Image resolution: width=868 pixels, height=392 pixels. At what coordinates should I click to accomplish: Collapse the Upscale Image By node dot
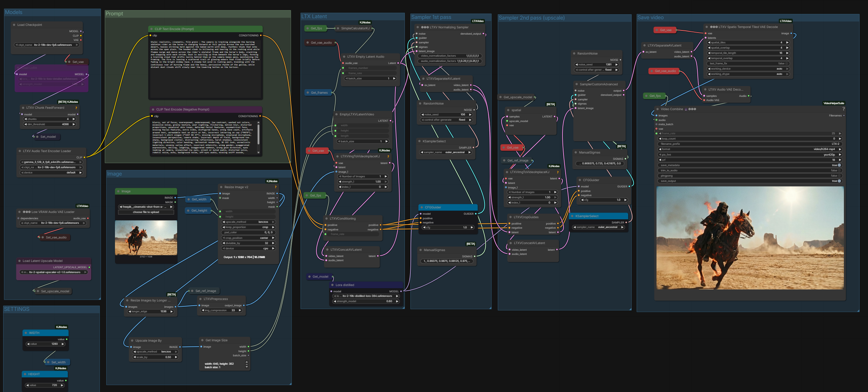click(x=132, y=341)
